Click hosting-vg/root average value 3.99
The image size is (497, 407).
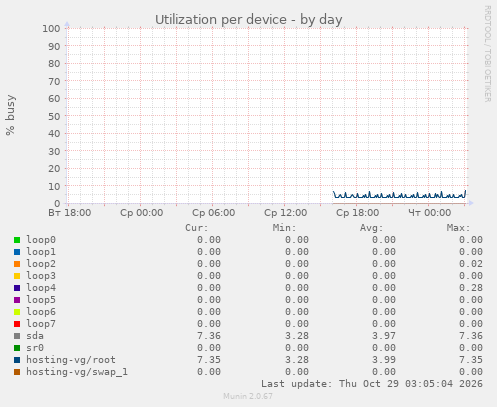(x=384, y=360)
